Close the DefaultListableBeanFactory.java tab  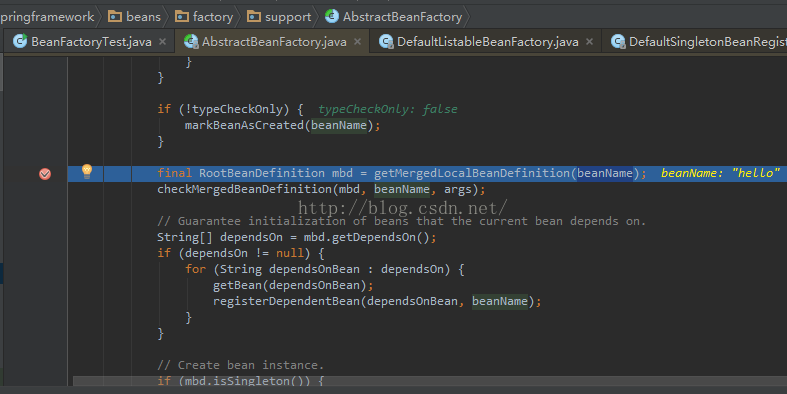tap(589, 42)
